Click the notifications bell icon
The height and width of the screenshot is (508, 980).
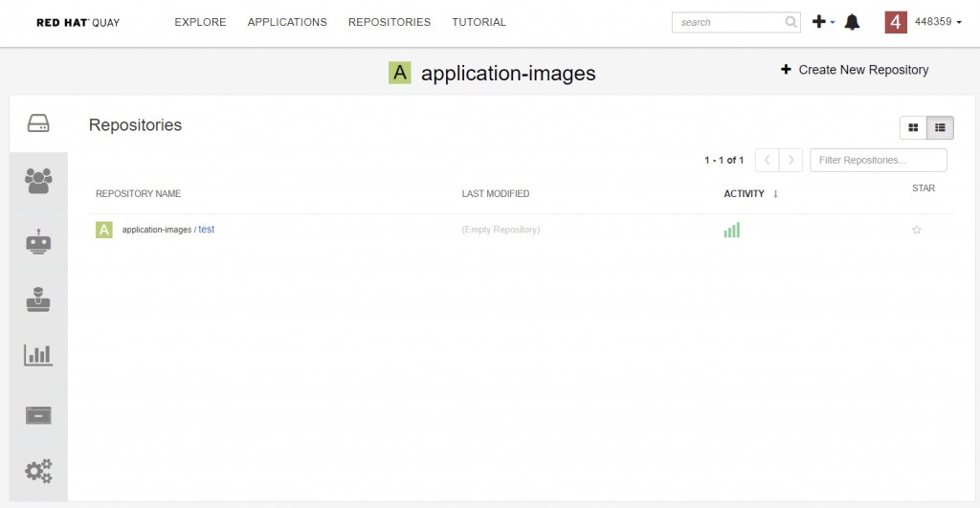tap(852, 23)
